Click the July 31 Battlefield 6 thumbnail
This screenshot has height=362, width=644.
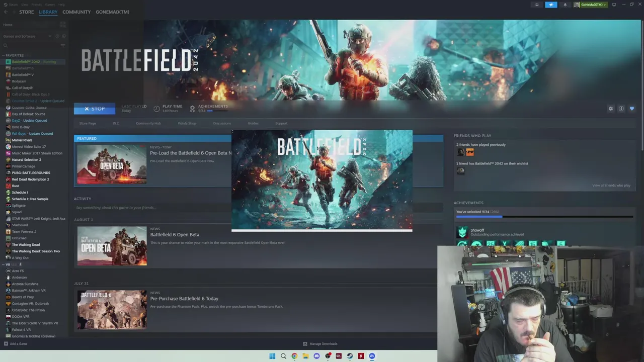[x=112, y=310]
